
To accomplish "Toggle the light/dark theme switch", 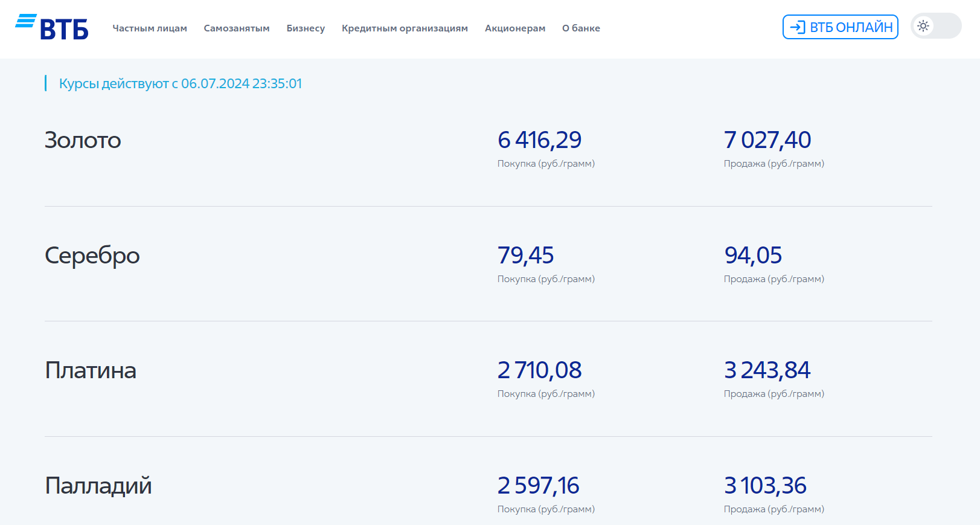I will tap(935, 26).
